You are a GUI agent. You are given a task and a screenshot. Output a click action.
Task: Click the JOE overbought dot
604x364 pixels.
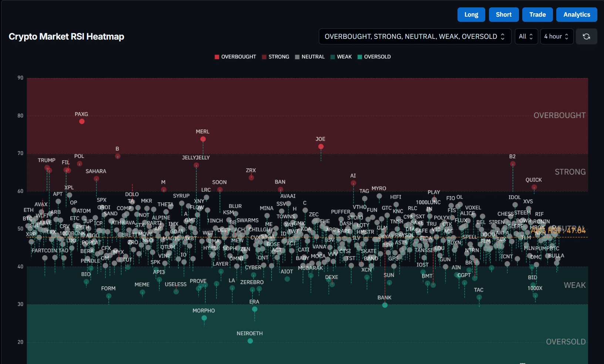[x=321, y=146]
